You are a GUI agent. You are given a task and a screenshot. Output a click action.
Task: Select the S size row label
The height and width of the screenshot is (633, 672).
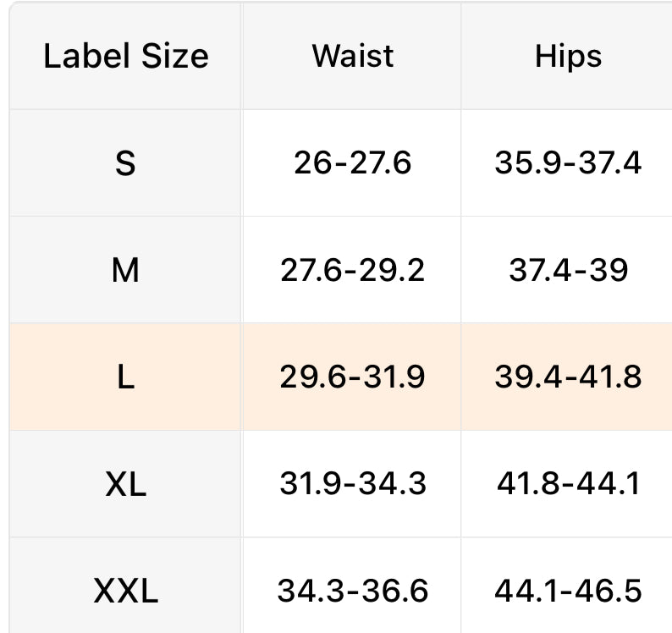point(125,163)
